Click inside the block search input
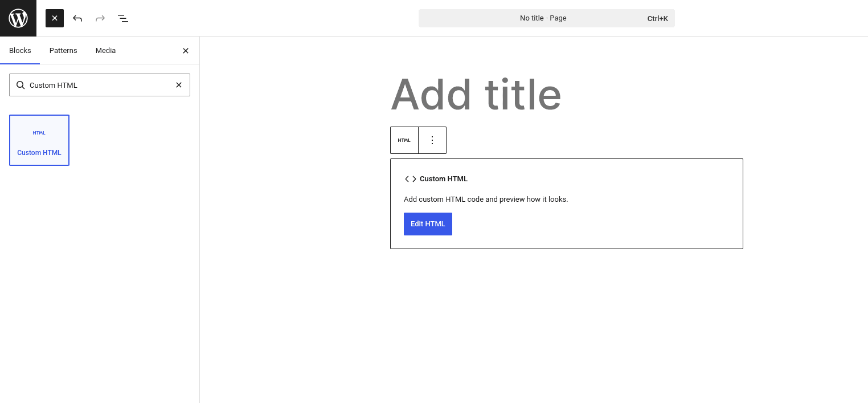This screenshot has height=403, width=868. pos(100,85)
